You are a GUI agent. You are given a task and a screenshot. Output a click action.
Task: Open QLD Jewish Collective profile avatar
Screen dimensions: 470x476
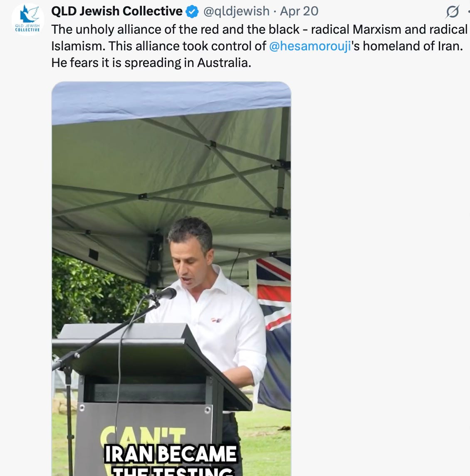(x=27, y=20)
